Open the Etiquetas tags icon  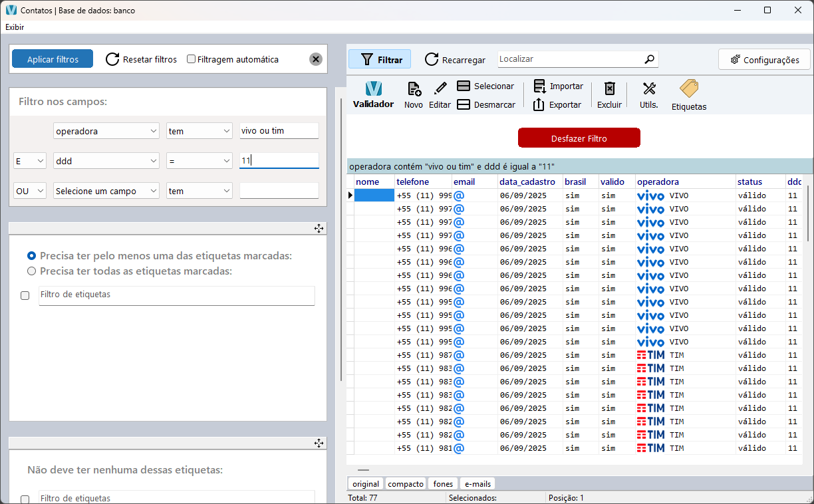tap(688, 94)
